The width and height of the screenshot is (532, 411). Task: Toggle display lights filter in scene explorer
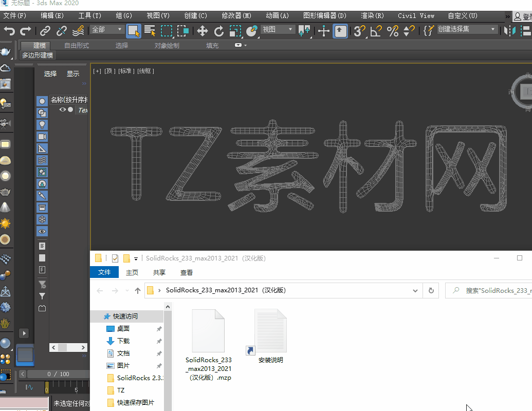click(42, 125)
